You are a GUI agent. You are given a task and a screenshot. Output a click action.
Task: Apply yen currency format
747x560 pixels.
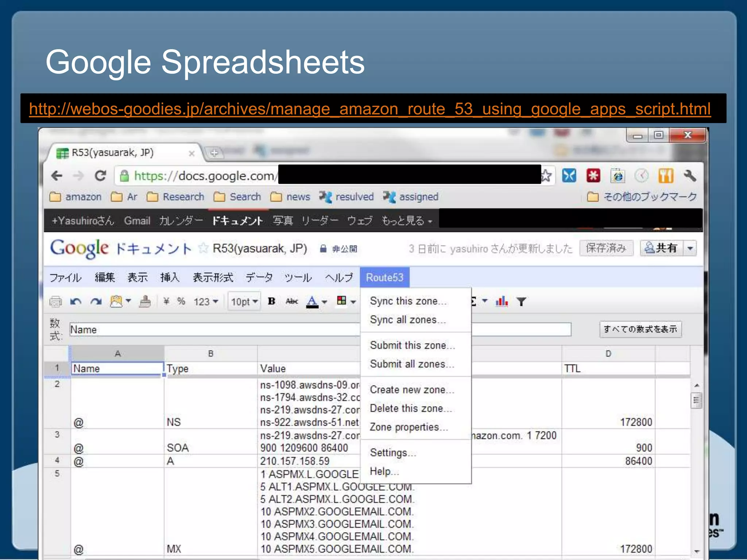tap(166, 301)
